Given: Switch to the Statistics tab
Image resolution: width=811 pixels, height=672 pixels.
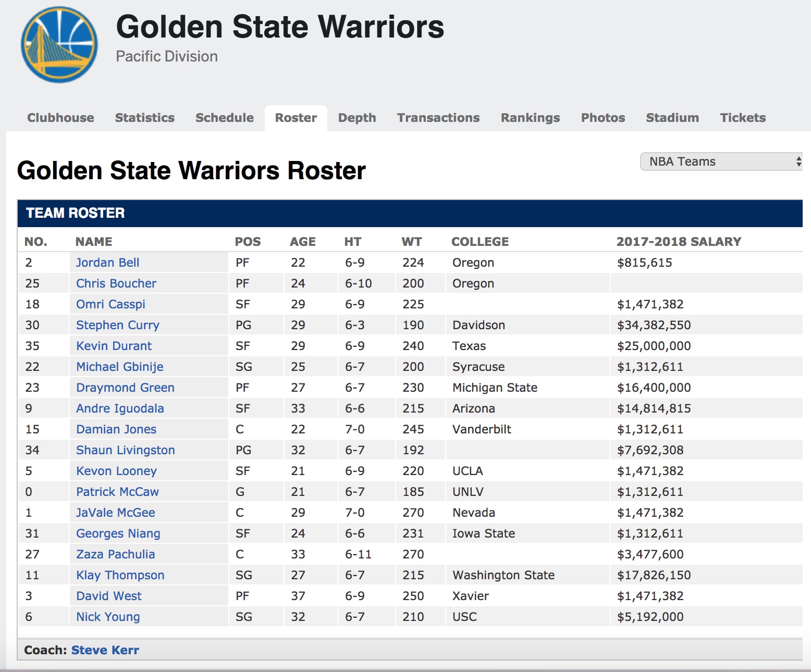Looking at the screenshot, I should click(x=145, y=118).
